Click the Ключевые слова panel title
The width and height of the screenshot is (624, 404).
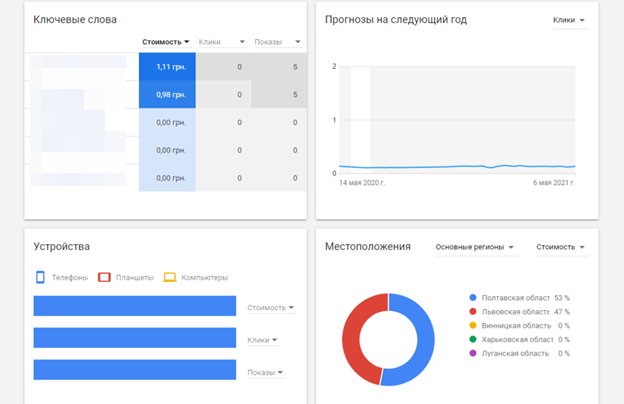(75, 20)
